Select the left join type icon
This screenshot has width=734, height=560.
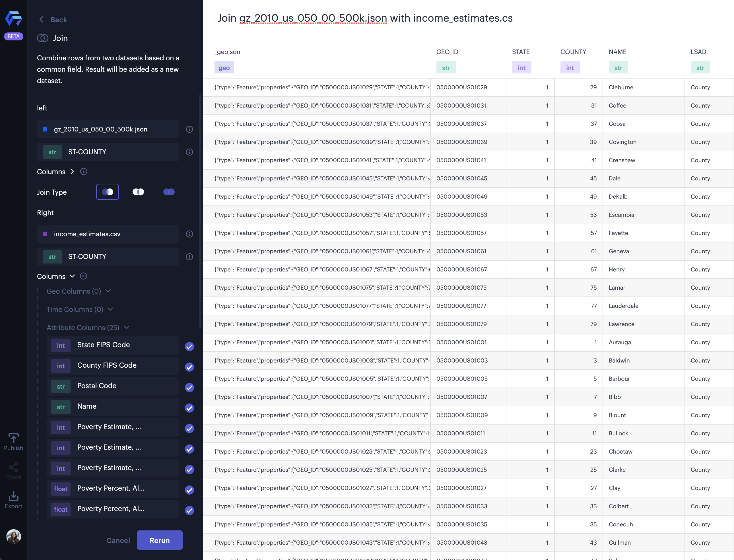(x=107, y=192)
